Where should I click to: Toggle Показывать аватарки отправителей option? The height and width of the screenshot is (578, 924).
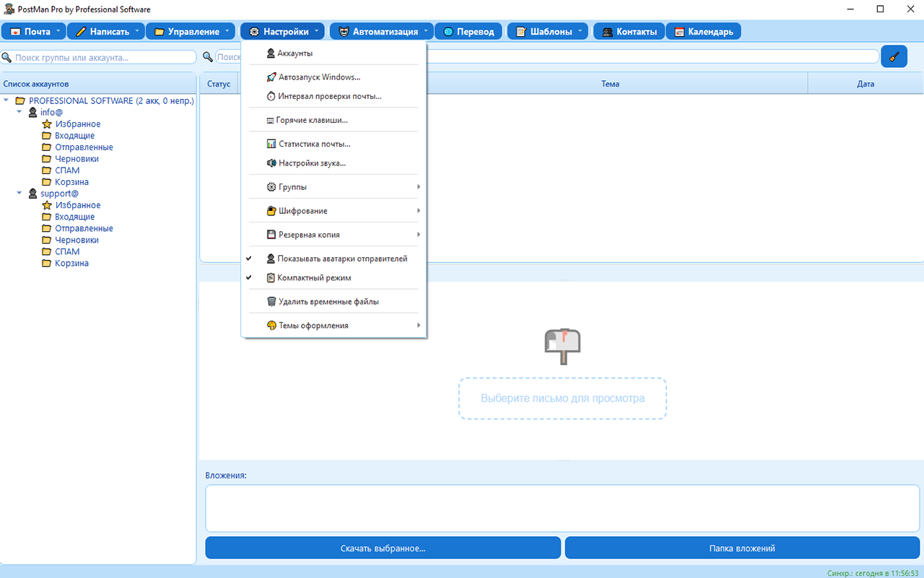[x=342, y=259]
